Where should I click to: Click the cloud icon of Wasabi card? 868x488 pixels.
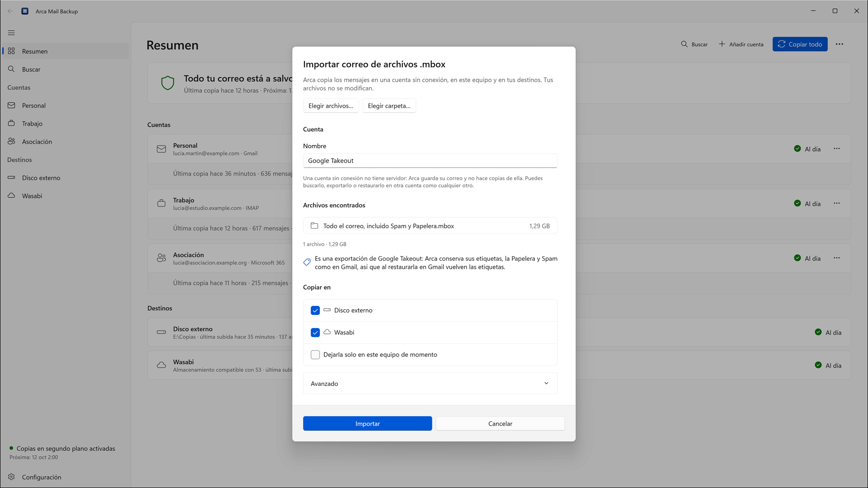(x=161, y=365)
